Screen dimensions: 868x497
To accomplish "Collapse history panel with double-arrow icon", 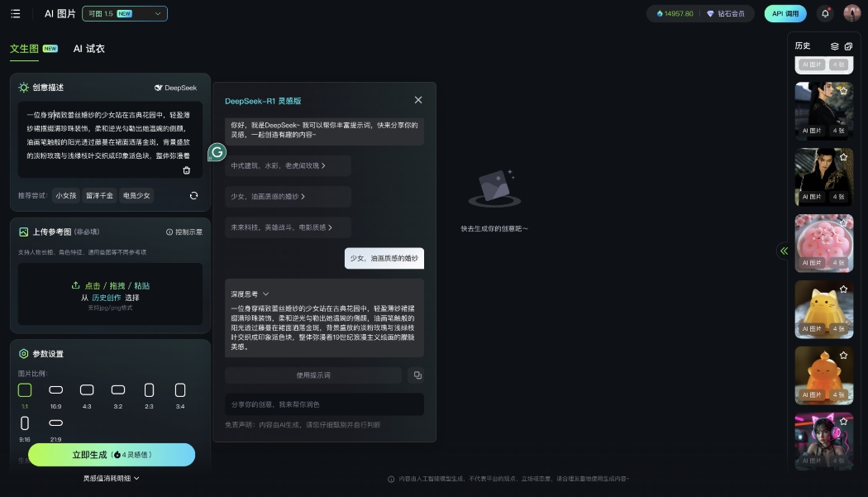I will (x=784, y=251).
